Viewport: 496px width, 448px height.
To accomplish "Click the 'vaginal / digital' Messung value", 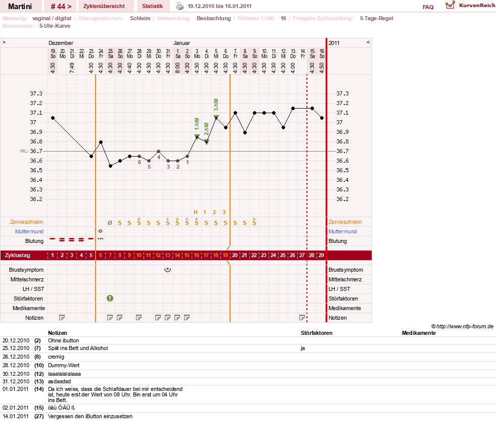I will tap(52, 18).
